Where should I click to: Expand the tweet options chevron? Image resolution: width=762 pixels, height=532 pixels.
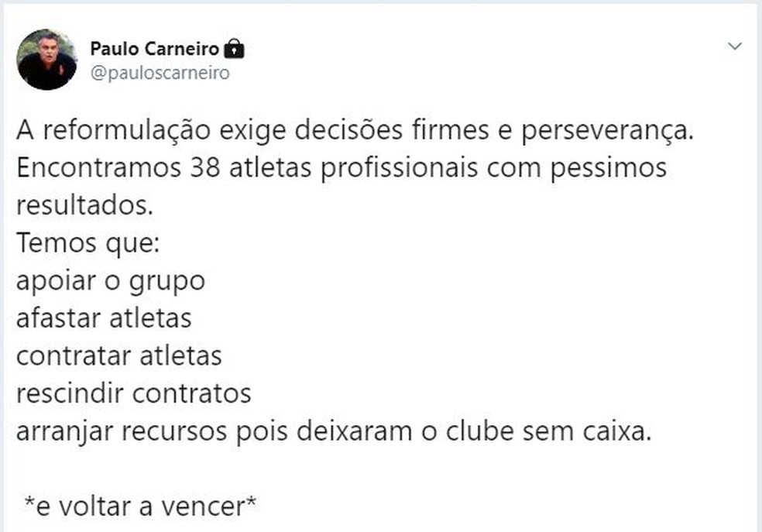734,46
